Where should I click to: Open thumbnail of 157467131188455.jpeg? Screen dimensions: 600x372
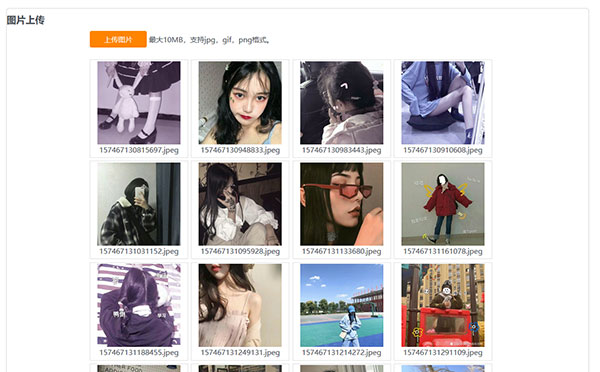139,305
